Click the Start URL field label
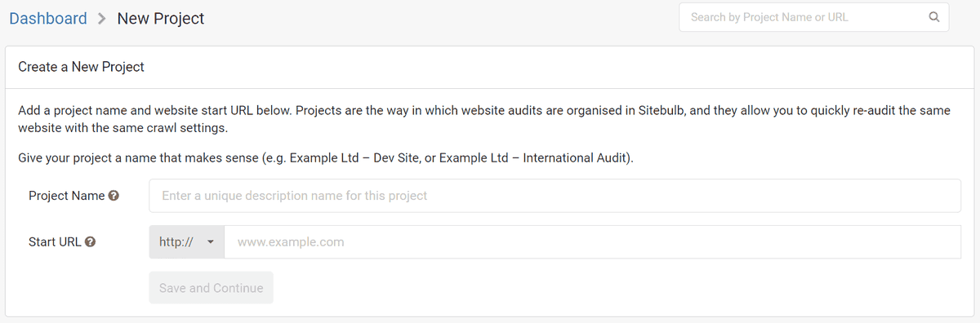 55,242
